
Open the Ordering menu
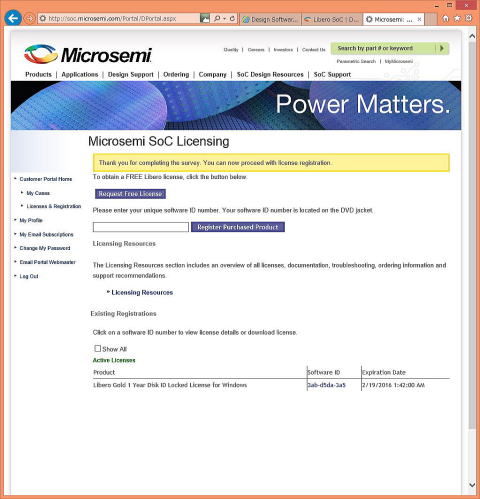pyautogui.click(x=176, y=74)
